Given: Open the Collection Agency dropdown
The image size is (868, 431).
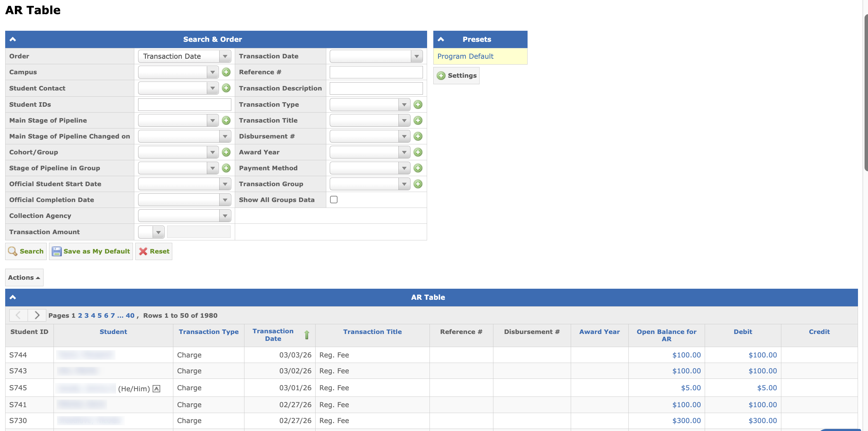Looking at the screenshot, I should pyautogui.click(x=184, y=216).
